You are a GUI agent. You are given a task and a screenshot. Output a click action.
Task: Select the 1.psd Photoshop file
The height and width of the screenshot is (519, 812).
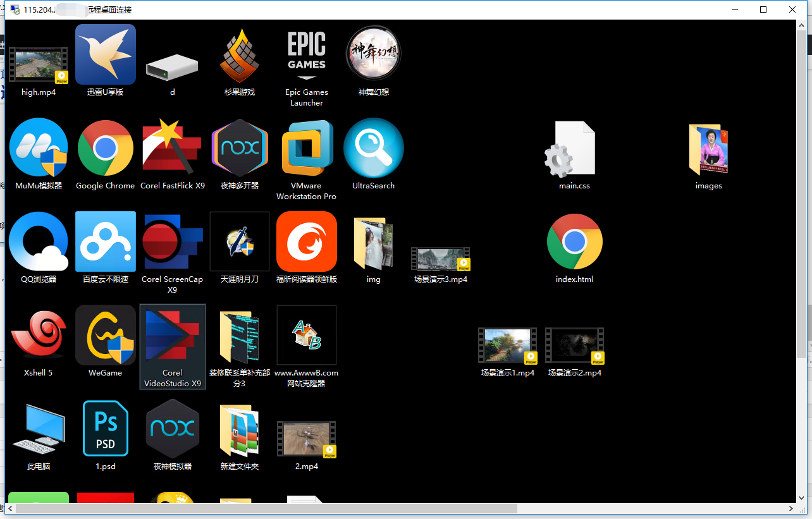[106, 429]
